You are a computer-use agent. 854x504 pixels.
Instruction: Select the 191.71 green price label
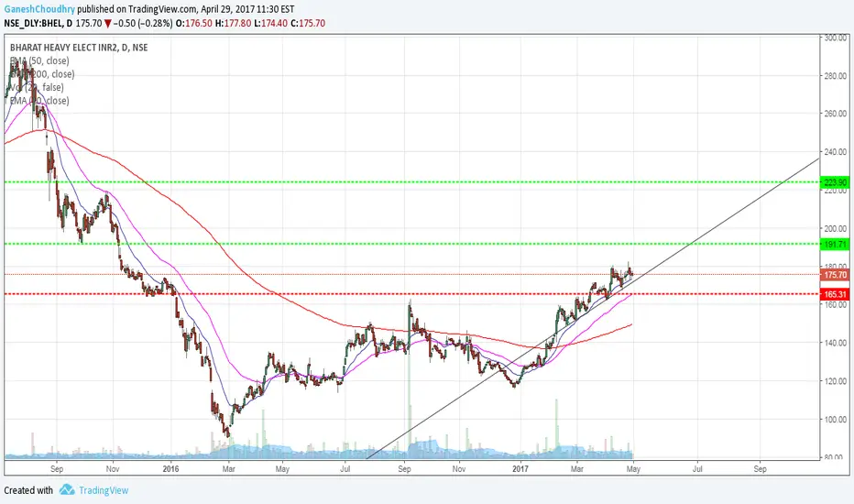[835, 244]
